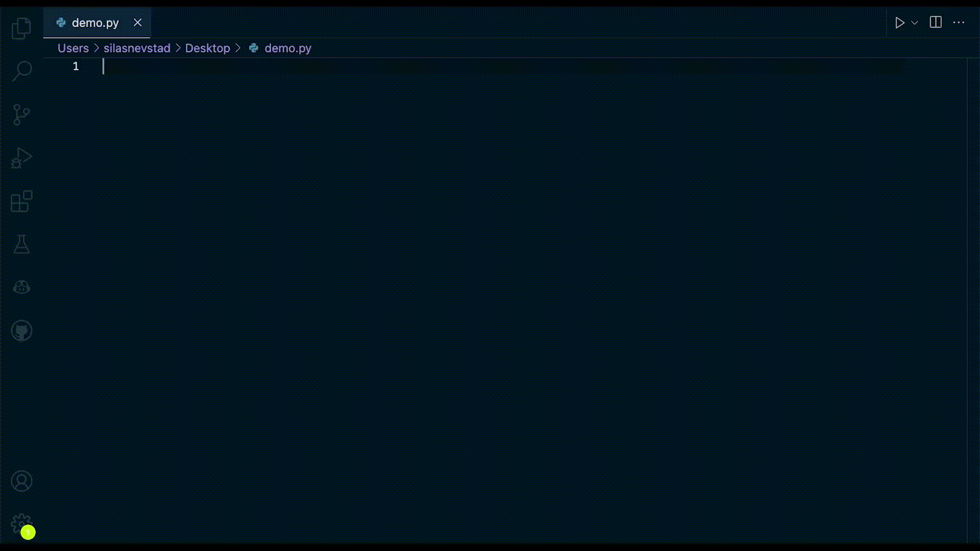Screen dimensions: 980x551
Task: Expand the run options dropdown arrow
Action: pyautogui.click(x=915, y=22)
